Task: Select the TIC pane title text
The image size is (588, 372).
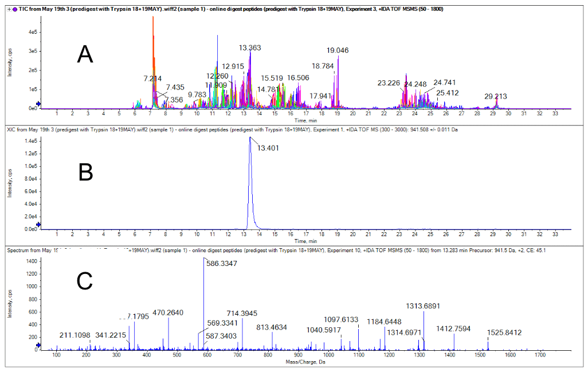Action: point(231,9)
